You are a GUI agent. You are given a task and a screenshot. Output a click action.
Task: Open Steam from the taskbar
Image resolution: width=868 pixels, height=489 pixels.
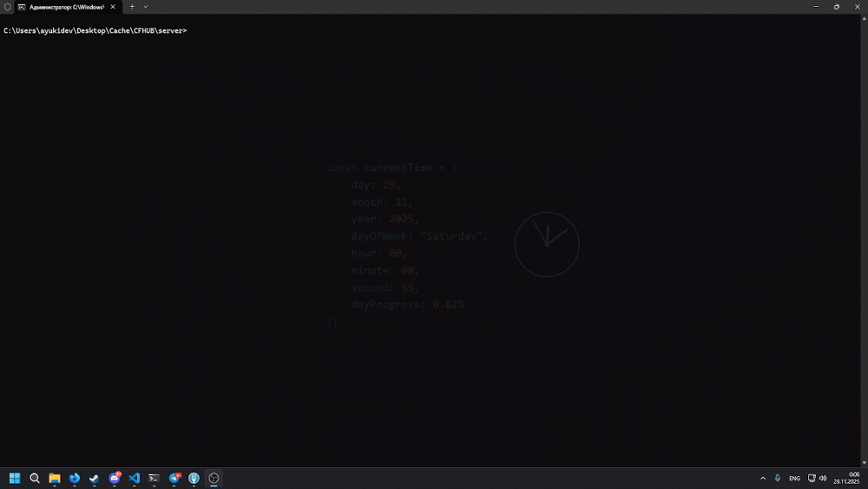pos(94,478)
